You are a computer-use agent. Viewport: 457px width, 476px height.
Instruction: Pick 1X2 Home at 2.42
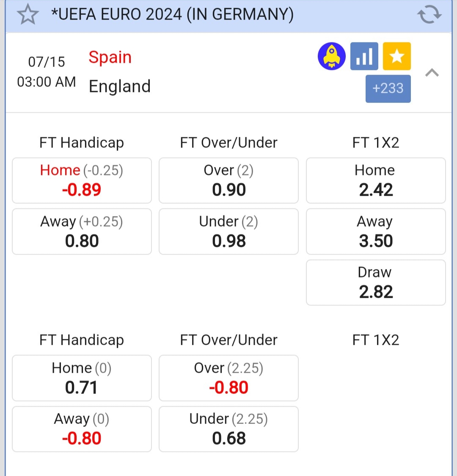[x=376, y=180]
